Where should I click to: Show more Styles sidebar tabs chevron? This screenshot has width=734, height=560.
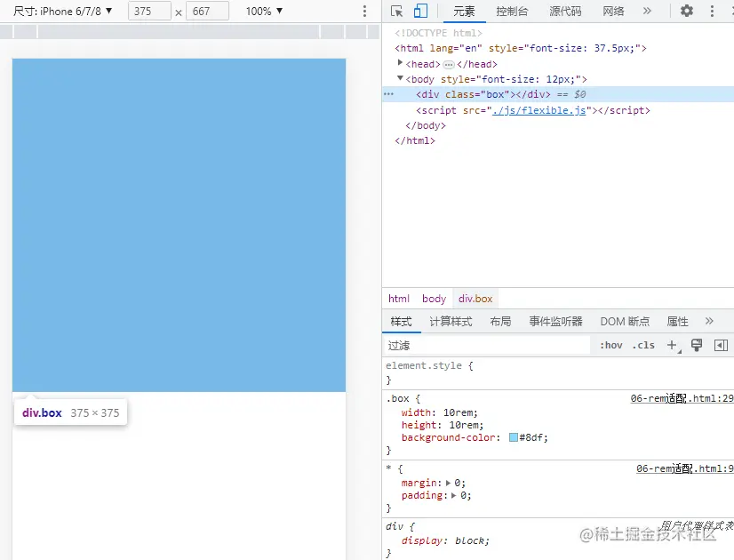709,321
